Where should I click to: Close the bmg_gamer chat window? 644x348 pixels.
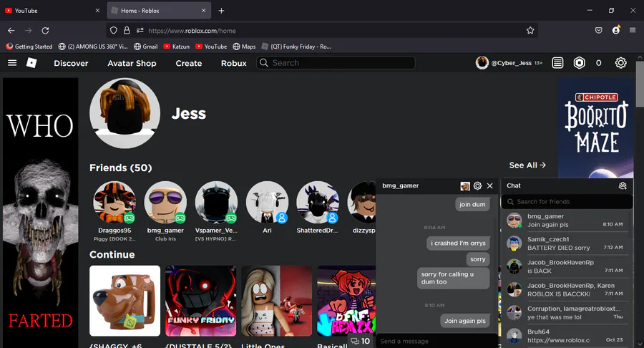489,185
